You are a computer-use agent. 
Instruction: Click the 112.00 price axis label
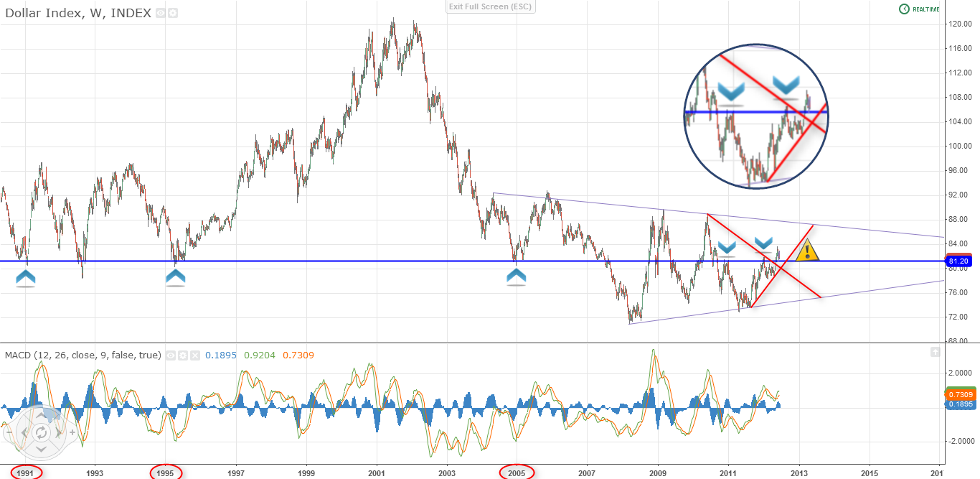961,73
